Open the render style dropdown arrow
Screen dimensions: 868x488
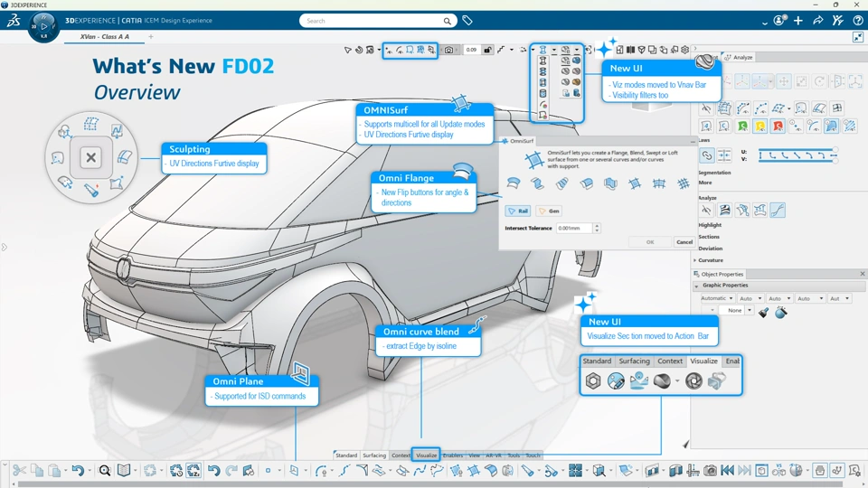point(576,50)
